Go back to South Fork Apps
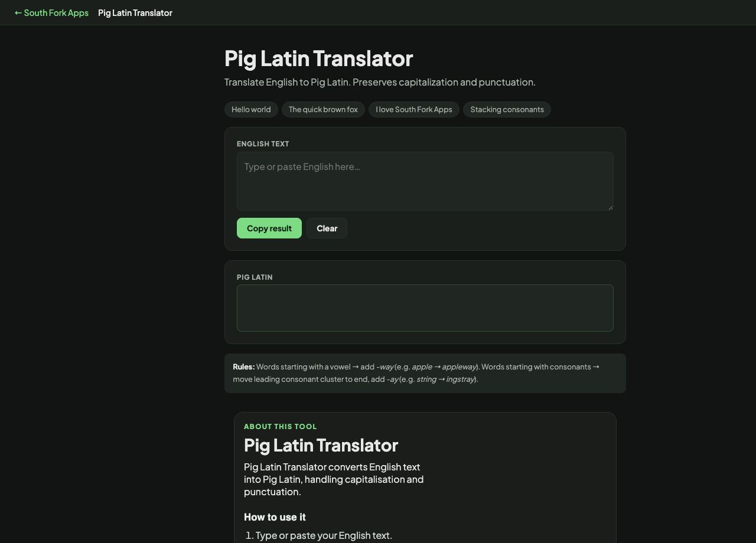This screenshot has height=543, width=756. [51, 12]
